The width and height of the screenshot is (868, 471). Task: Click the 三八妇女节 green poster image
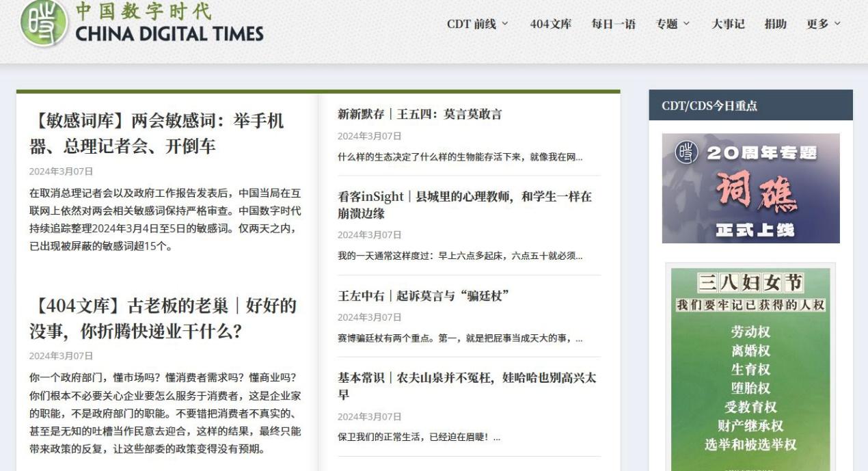pos(750,368)
